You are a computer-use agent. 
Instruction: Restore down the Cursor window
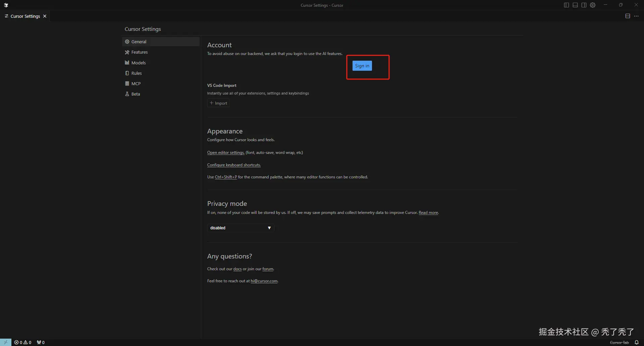621,5
